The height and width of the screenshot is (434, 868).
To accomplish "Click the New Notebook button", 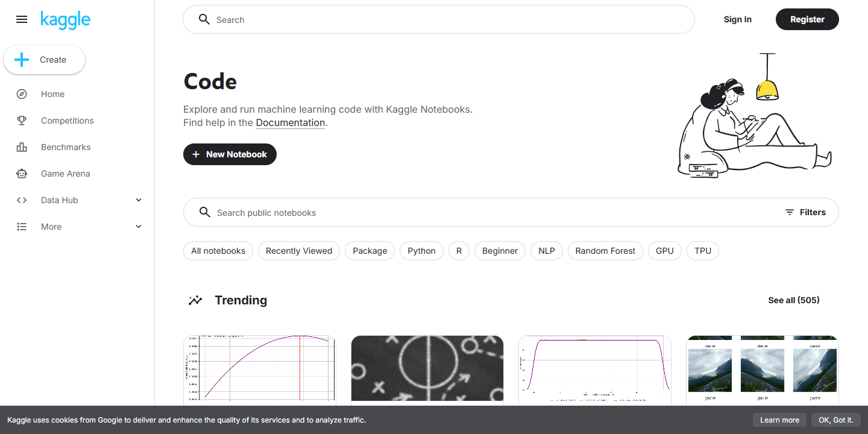I will [x=230, y=154].
